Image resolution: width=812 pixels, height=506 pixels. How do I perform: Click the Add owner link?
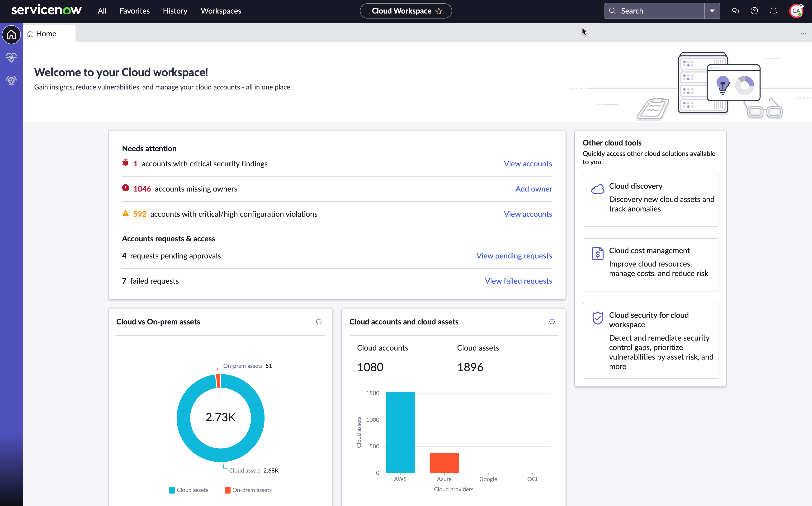pos(533,189)
